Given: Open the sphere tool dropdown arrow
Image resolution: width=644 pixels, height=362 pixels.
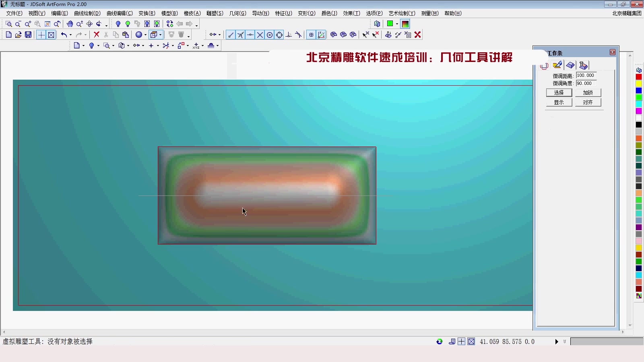Looking at the screenshot, I should tap(145, 35).
